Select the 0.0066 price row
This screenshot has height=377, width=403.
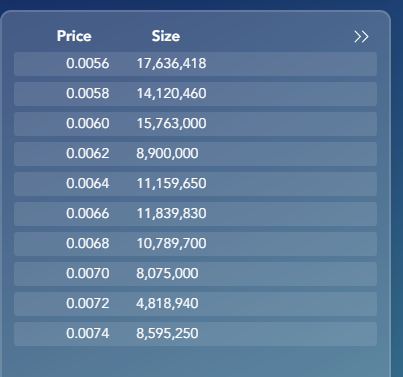(x=195, y=214)
